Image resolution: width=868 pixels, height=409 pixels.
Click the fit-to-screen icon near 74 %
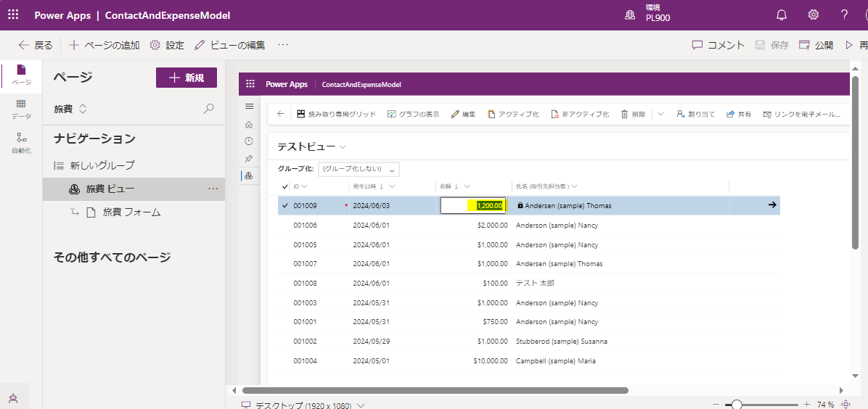(x=846, y=405)
